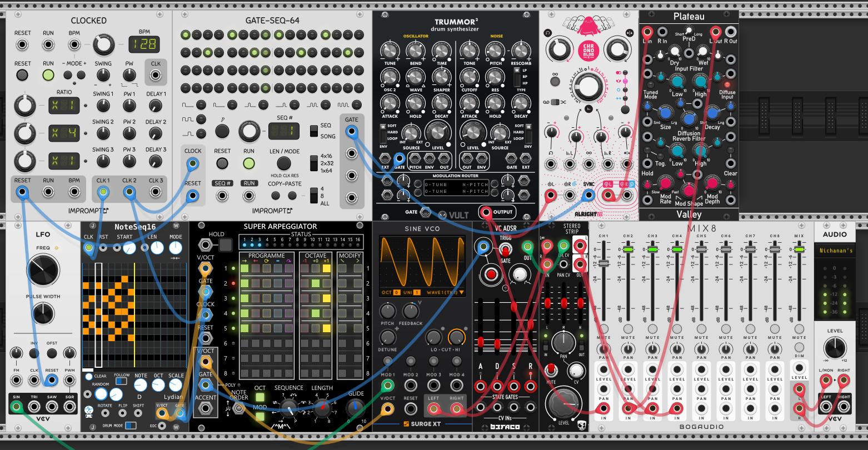Click CLOCKED CLK 3 output jack
The height and width of the screenshot is (450, 868).
tap(156, 192)
